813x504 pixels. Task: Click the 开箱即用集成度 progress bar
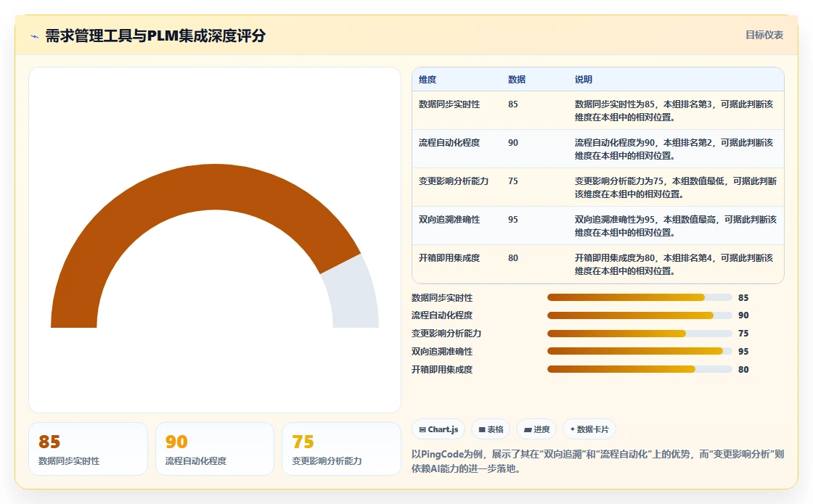click(640, 369)
